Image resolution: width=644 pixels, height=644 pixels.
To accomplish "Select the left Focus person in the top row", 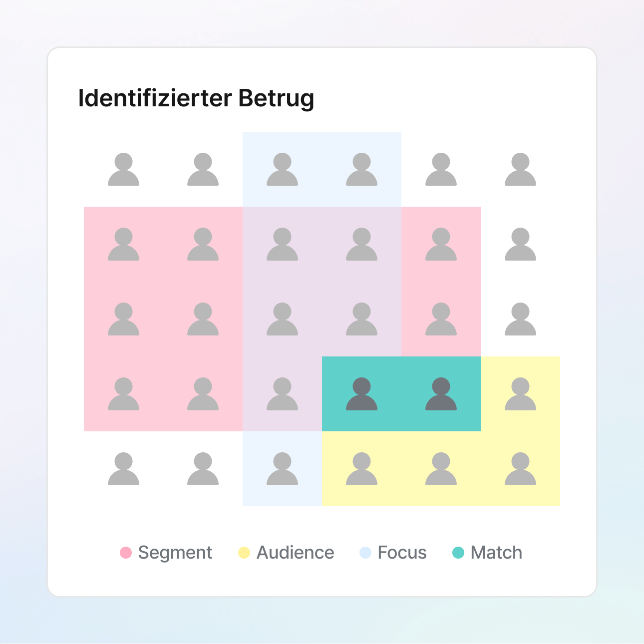I will coord(282,169).
